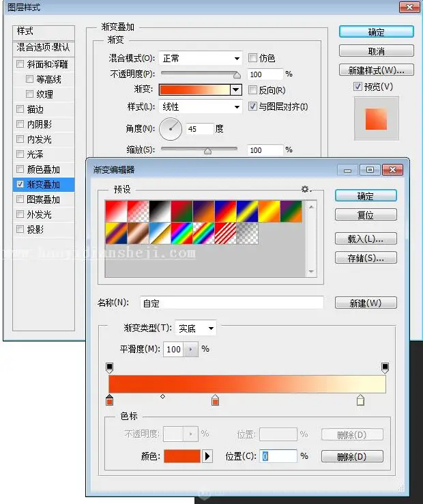Image resolution: width=423 pixels, height=504 pixels.
Task: Click the gradient midpoint diamond marker
Action: [x=162, y=397]
